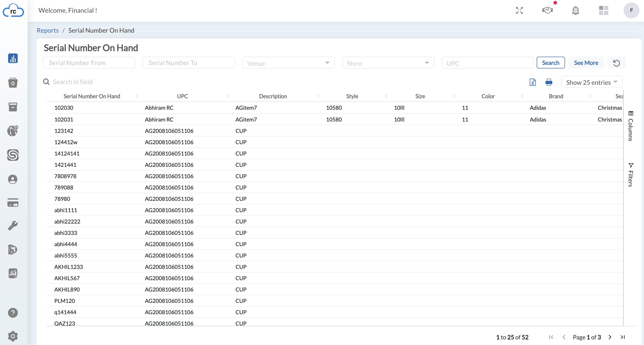The height and width of the screenshot is (345, 644).
Task: Select serial number 123142 cell
Action: pos(64,131)
